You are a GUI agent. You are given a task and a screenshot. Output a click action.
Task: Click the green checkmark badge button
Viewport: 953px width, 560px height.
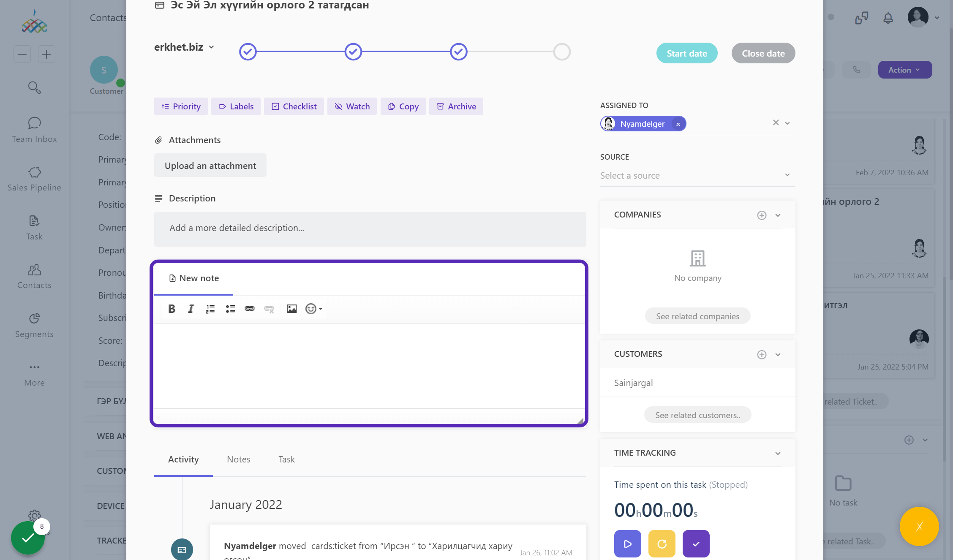(x=28, y=538)
